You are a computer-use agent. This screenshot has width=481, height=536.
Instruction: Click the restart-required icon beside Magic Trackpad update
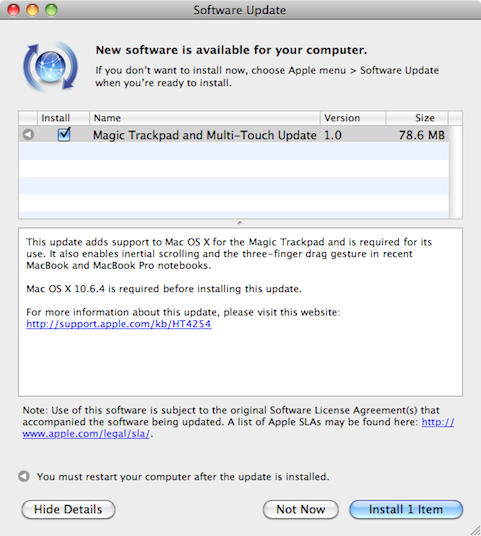[28, 134]
